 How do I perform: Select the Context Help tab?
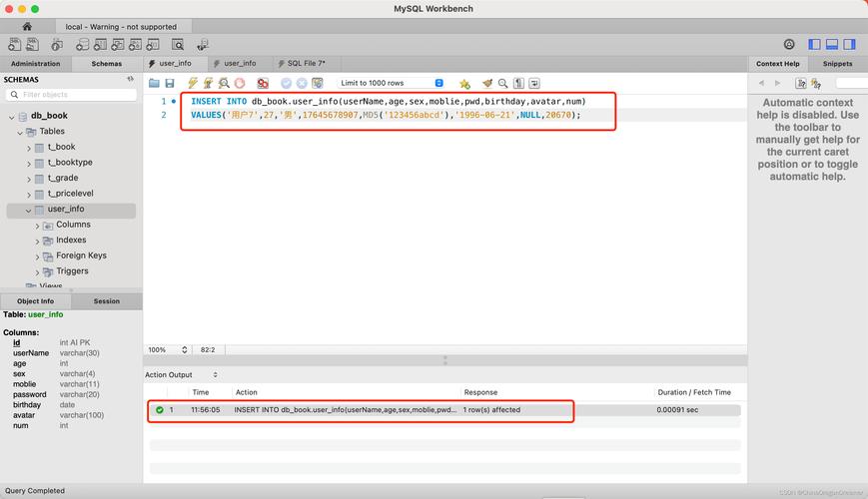click(778, 64)
